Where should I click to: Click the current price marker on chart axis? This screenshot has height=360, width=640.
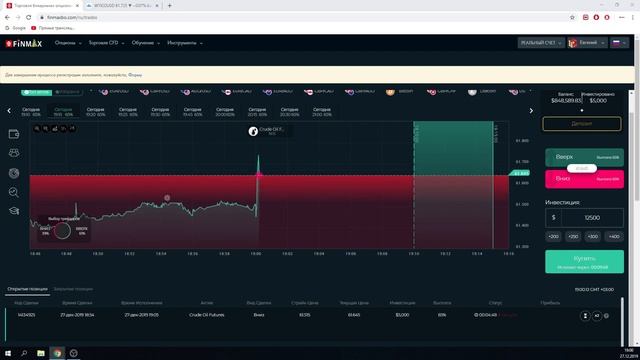(x=520, y=173)
